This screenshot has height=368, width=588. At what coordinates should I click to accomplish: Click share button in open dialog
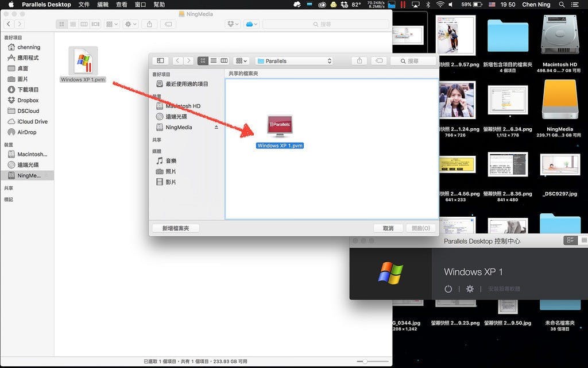tap(359, 60)
